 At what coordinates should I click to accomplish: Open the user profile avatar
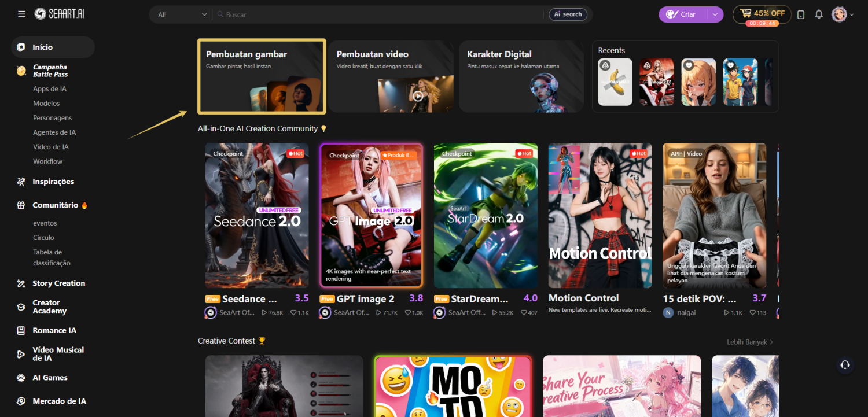[839, 14]
